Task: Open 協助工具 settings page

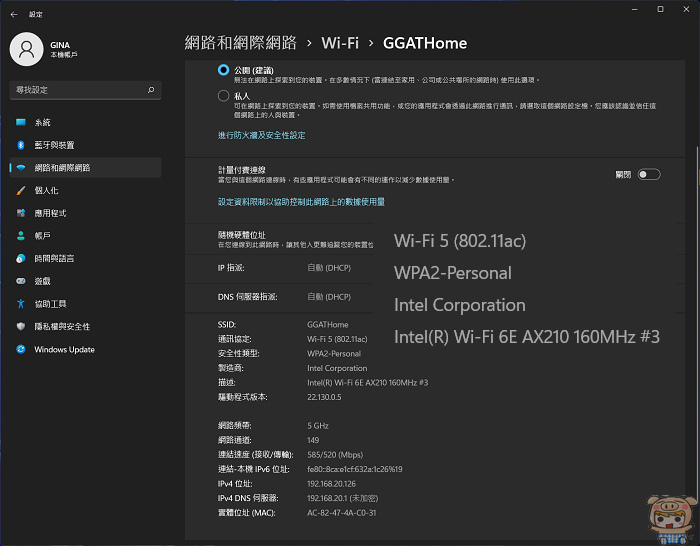Action: pos(85,304)
